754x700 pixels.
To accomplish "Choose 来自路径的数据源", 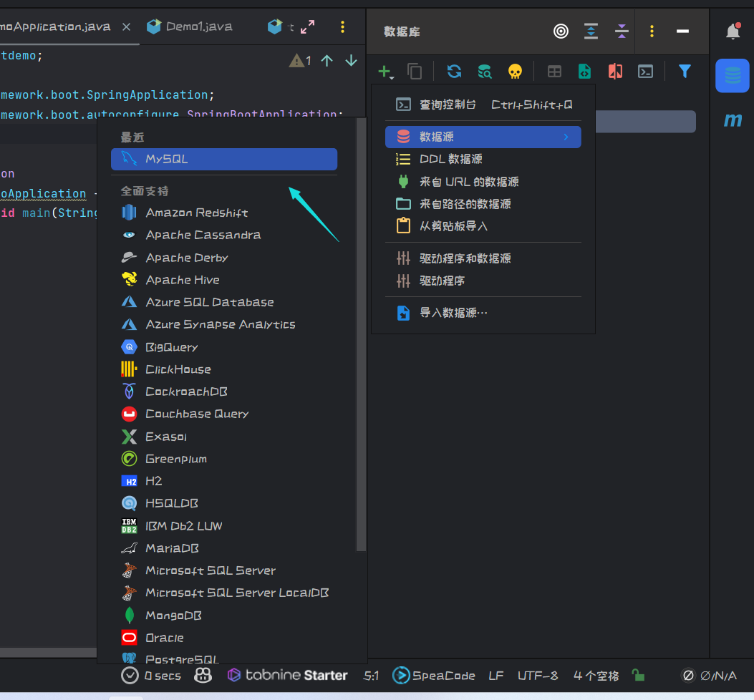I will tap(483, 204).
